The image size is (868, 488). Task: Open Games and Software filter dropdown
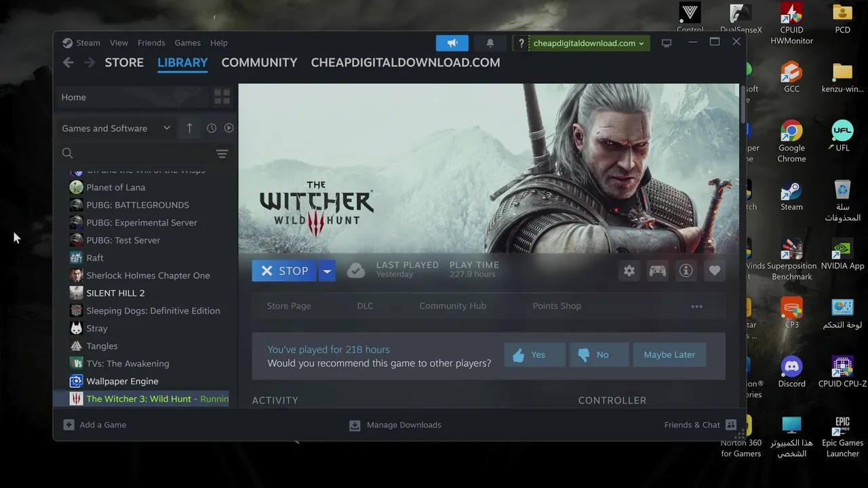click(x=116, y=128)
